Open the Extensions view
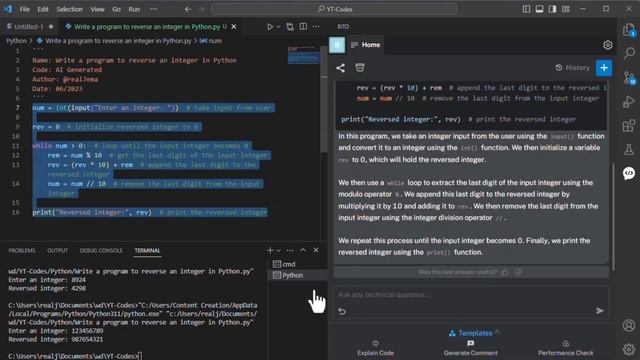This screenshot has height=360, width=640. [x=629, y=125]
